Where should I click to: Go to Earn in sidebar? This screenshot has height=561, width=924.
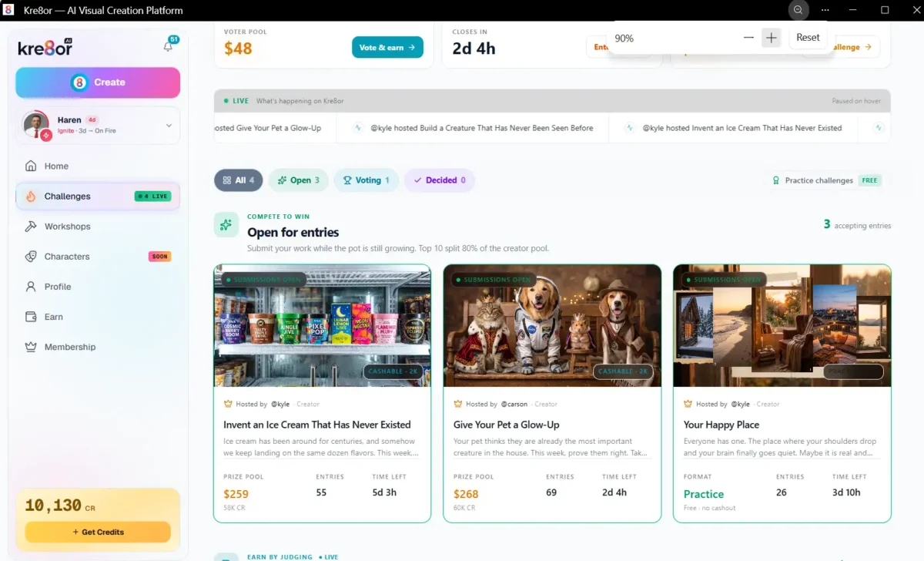click(98, 317)
